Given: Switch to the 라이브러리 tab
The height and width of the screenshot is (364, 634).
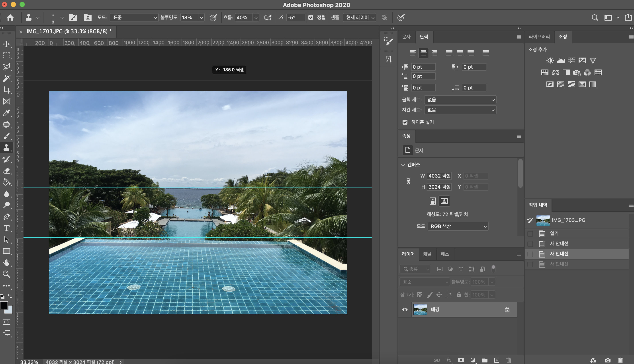Looking at the screenshot, I should tap(539, 37).
